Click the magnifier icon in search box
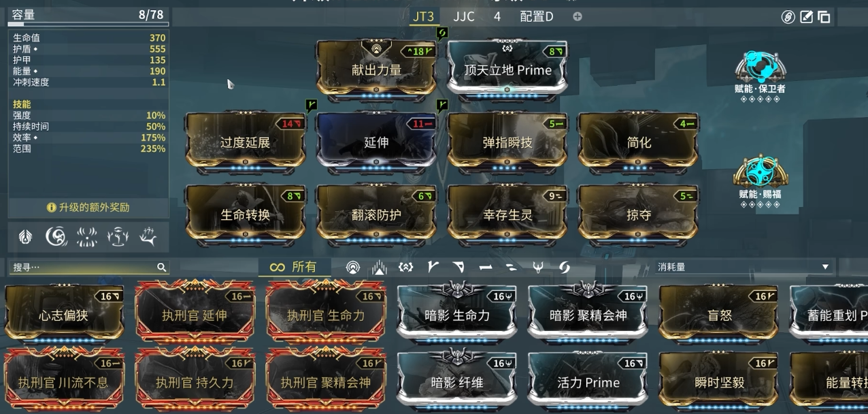Viewport: 868px width, 414px height. tap(161, 267)
